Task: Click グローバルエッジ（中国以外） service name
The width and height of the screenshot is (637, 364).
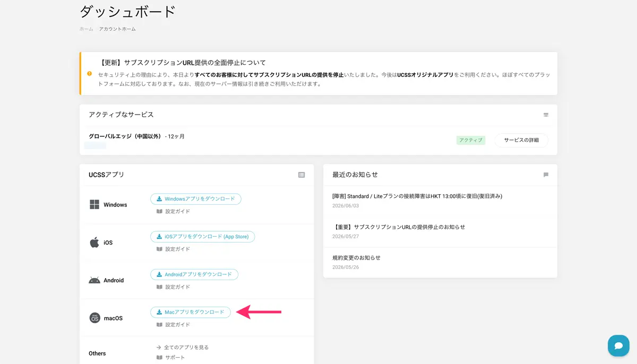Action: [x=125, y=136]
